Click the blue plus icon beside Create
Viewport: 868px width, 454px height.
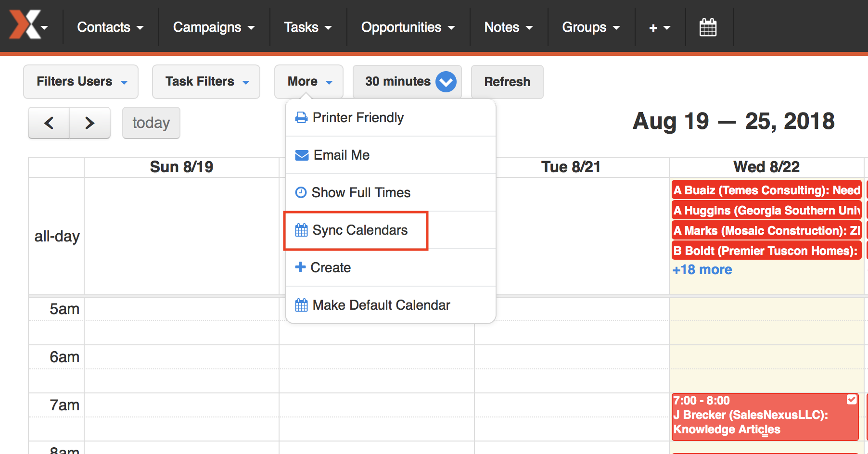point(300,267)
